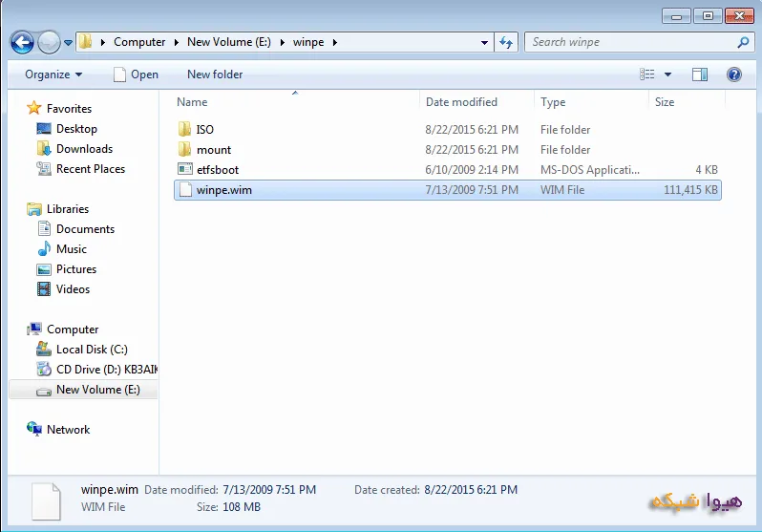Screen dimensions: 762x532
Task: Click the Desktop monitor icon
Action: coord(44,128)
